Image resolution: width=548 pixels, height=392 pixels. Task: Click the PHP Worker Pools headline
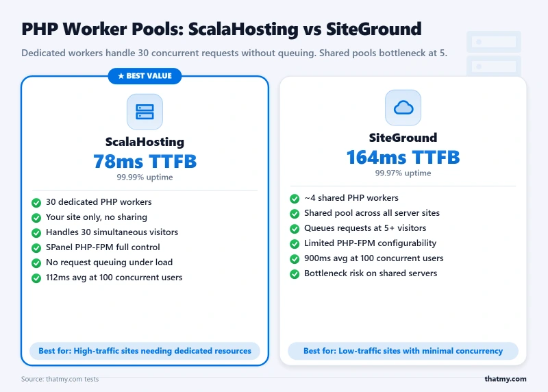(221, 29)
